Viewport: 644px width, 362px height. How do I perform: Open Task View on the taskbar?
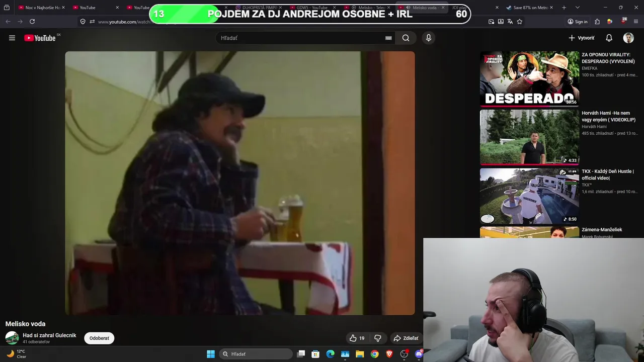301,354
